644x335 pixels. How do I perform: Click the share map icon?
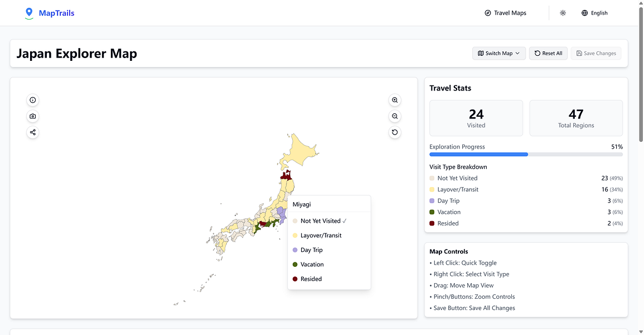click(x=33, y=132)
